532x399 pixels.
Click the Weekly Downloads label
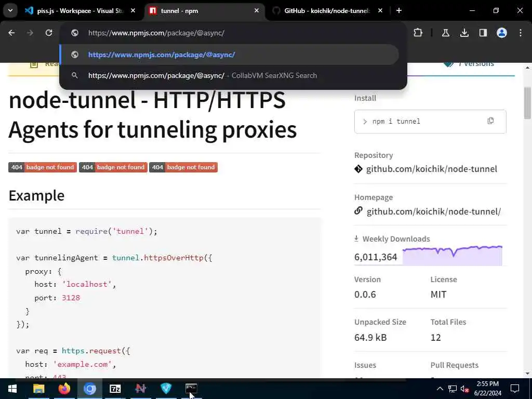coord(396,239)
